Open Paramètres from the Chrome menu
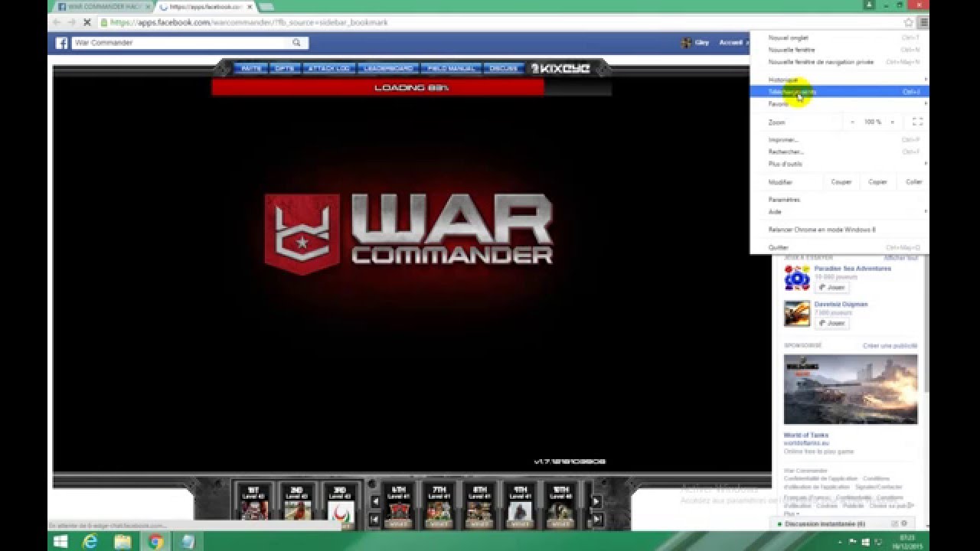This screenshot has height=551, width=980. tap(838, 200)
